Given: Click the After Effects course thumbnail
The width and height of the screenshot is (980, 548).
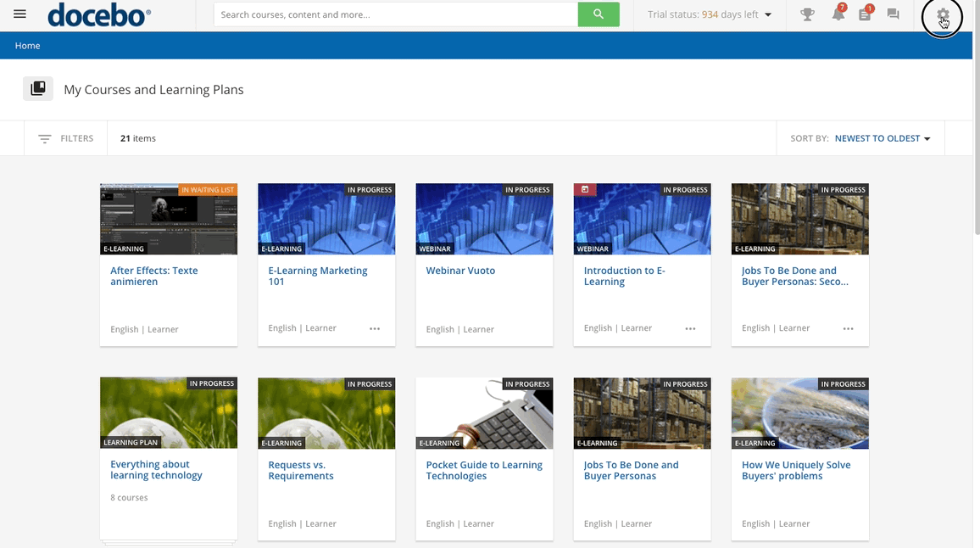Looking at the screenshot, I should click(169, 219).
